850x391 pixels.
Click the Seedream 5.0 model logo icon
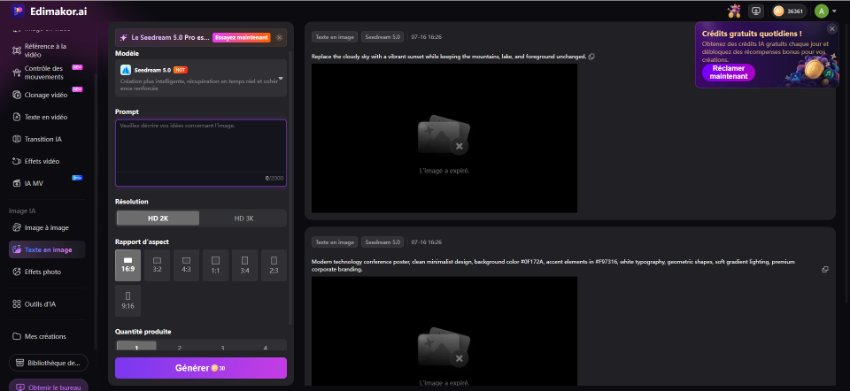tap(125, 70)
